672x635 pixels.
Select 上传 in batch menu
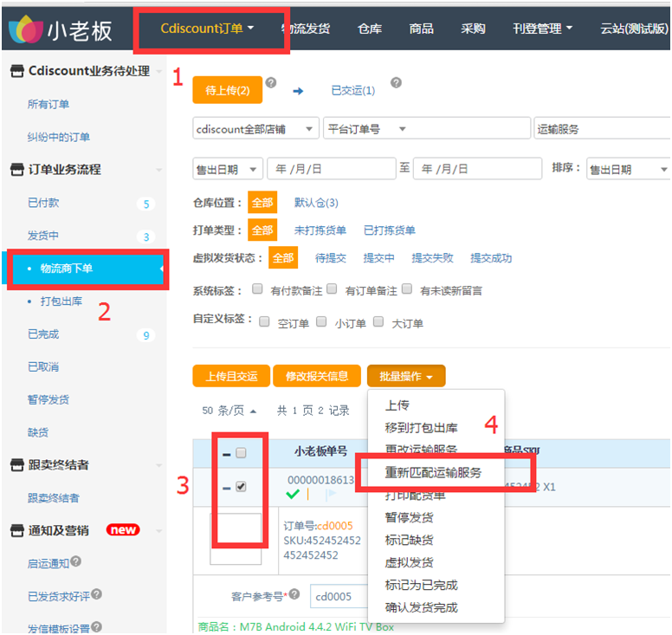pyautogui.click(x=397, y=405)
